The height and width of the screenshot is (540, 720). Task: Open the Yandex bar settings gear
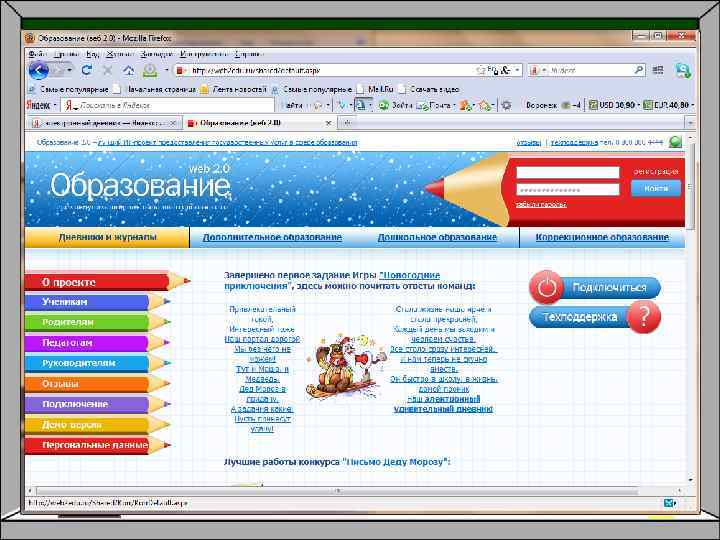click(506, 105)
